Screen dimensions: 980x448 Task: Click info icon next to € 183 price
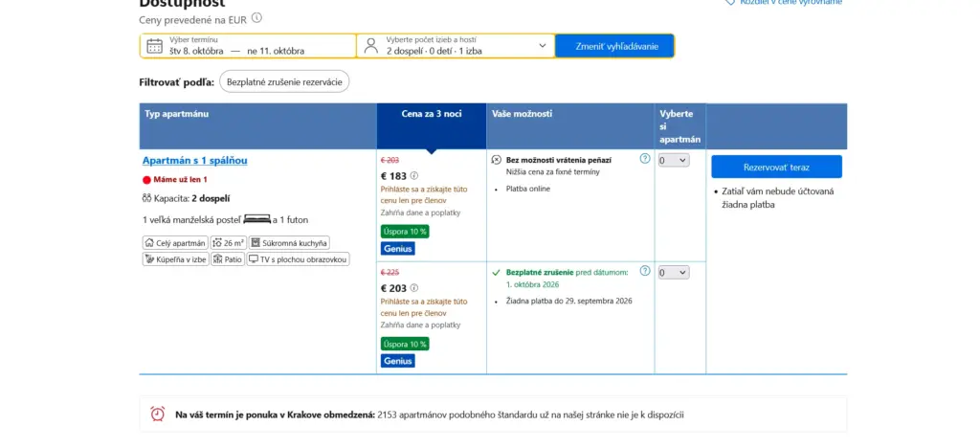click(x=413, y=176)
